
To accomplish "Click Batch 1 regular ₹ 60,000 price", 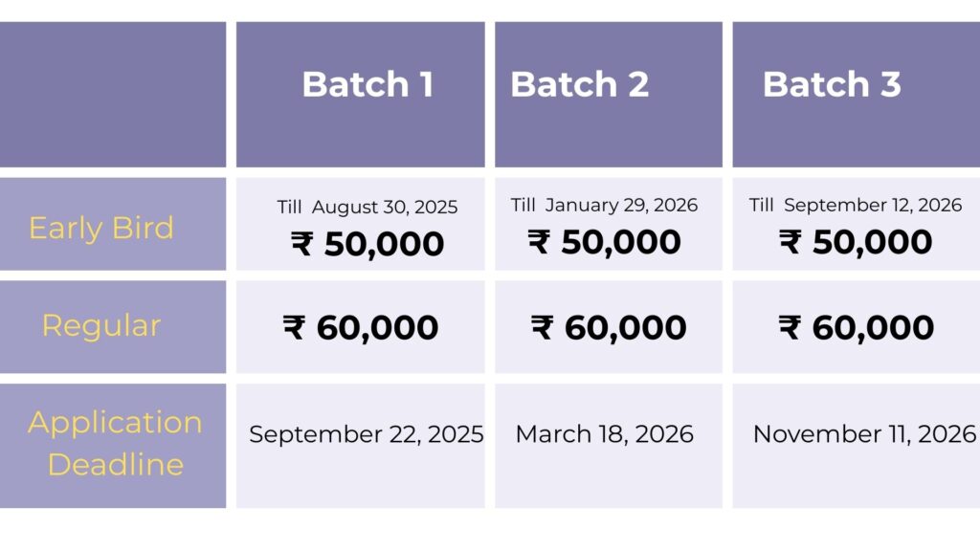I will [361, 327].
